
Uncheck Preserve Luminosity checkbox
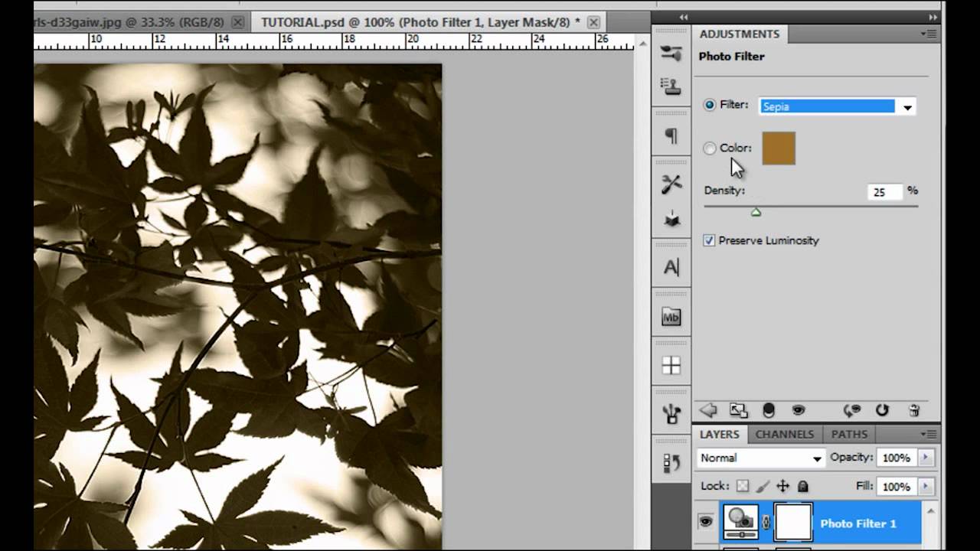tap(709, 240)
